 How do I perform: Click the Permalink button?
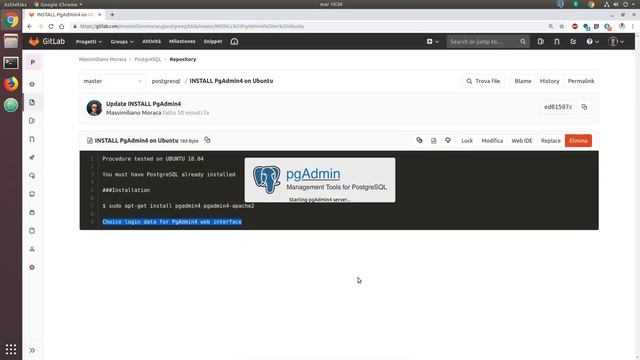581,81
